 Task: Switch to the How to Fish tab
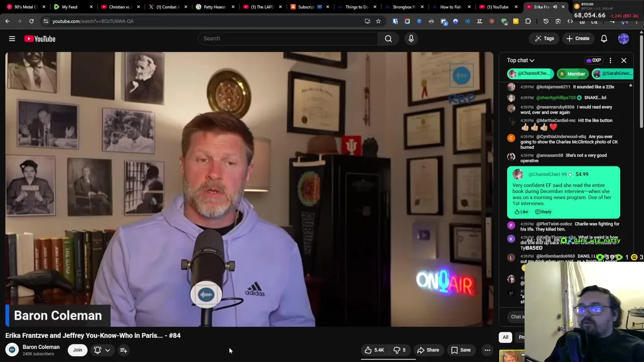click(450, 7)
